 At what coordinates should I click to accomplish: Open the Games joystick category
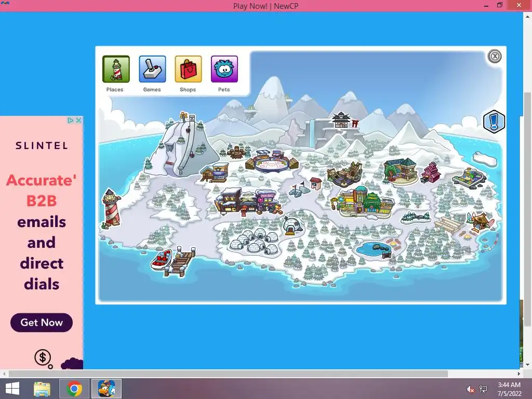coord(152,69)
